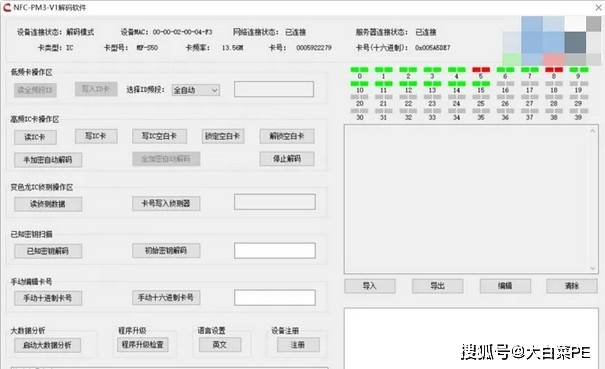Click the green sector 1 indicator
Viewport: 605px width, 369px height.
(384, 69)
